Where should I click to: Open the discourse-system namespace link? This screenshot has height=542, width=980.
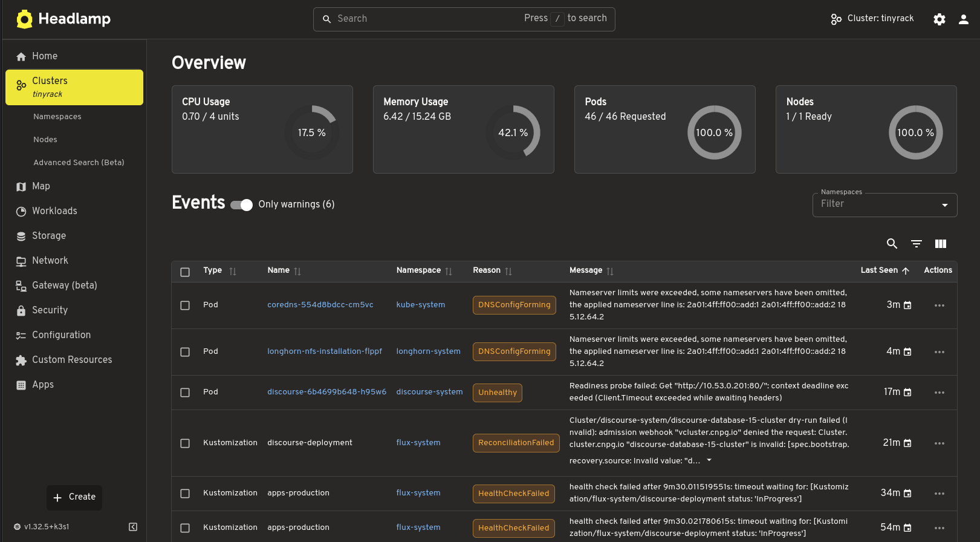pyautogui.click(x=429, y=392)
